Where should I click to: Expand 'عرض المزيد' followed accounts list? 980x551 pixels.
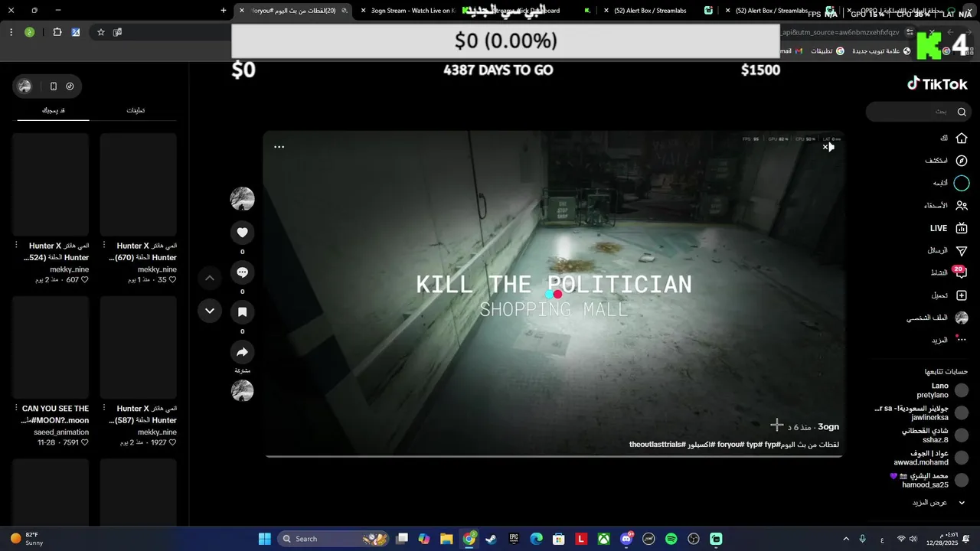938,503
